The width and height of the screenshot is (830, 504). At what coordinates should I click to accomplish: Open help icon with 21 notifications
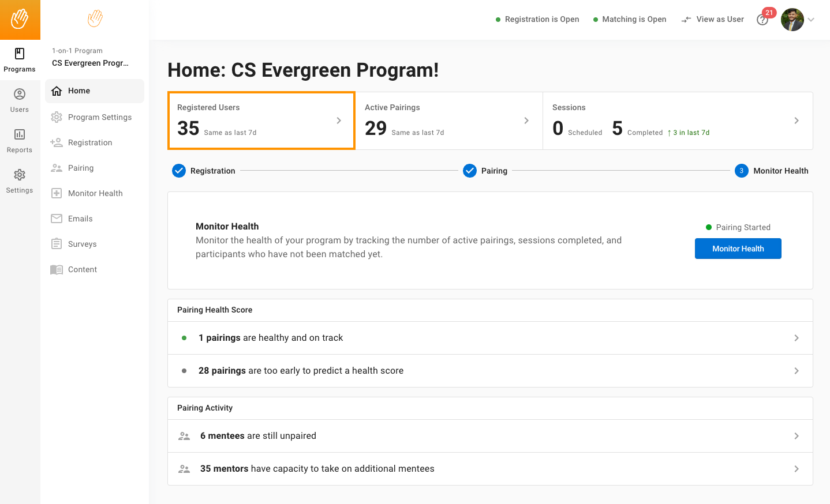pyautogui.click(x=762, y=20)
